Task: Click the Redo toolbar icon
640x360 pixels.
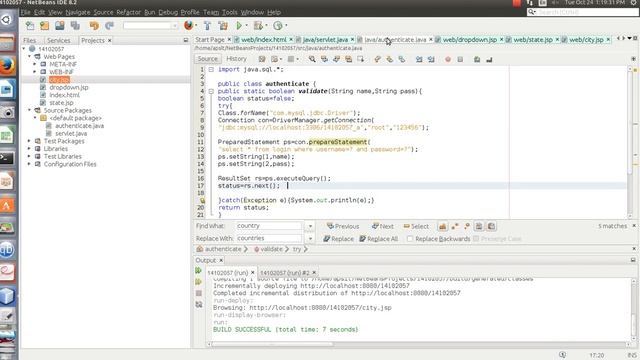Action: [109, 26]
